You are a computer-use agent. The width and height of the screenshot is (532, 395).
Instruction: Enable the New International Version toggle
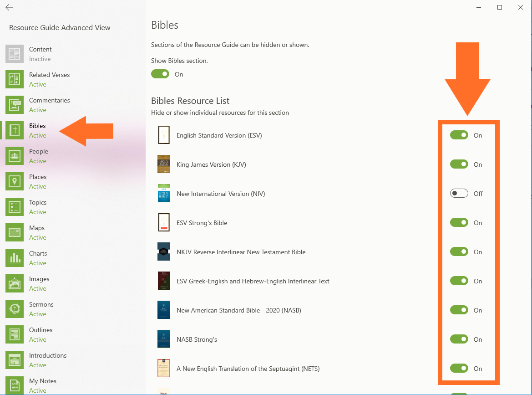(x=459, y=194)
